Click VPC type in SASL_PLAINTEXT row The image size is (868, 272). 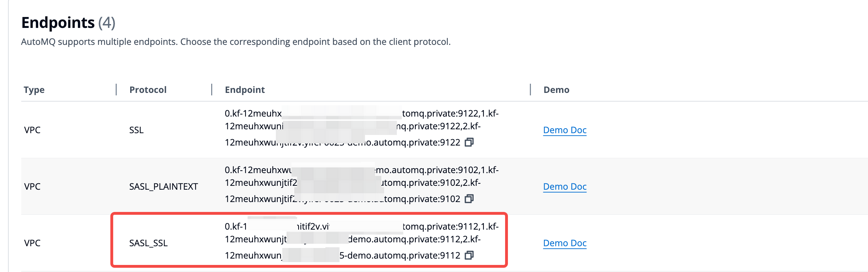coord(32,187)
